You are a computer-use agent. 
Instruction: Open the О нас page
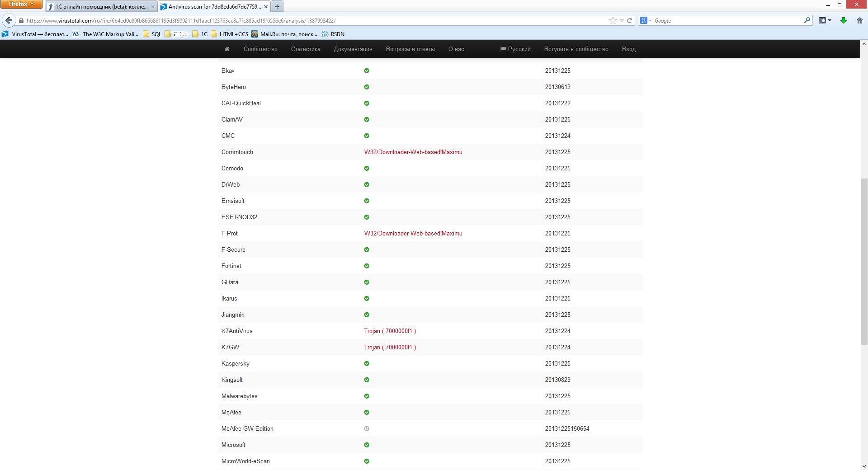[x=456, y=49]
